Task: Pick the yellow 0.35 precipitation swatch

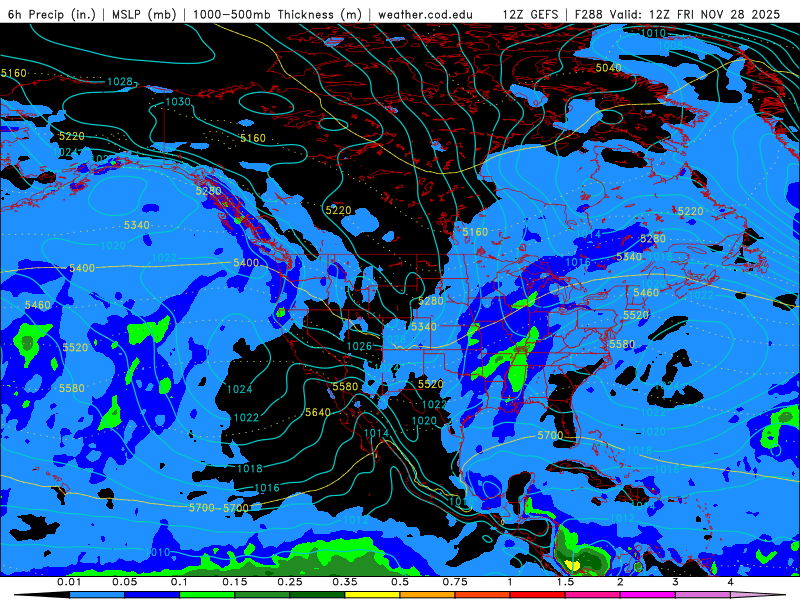Action: (x=372, y=595)
